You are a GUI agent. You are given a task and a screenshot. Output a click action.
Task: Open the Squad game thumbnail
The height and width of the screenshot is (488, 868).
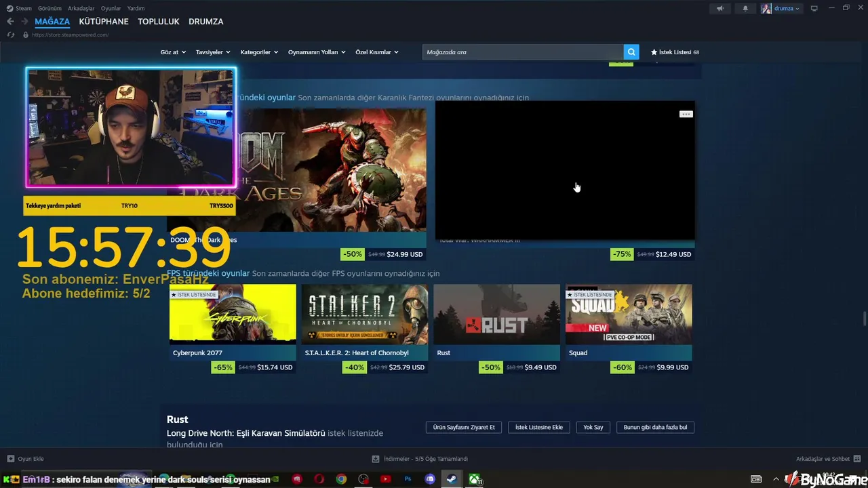(x=629, y=314)
